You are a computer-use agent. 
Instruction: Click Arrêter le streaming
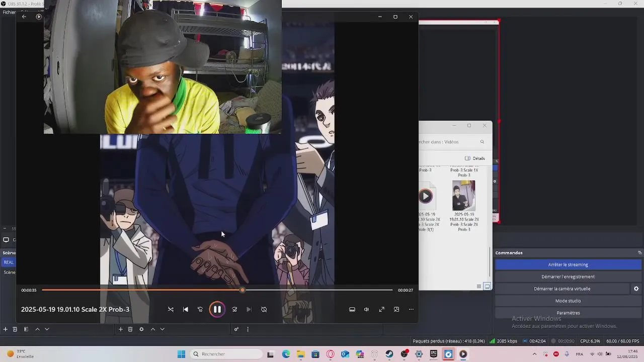coord(568,264)
